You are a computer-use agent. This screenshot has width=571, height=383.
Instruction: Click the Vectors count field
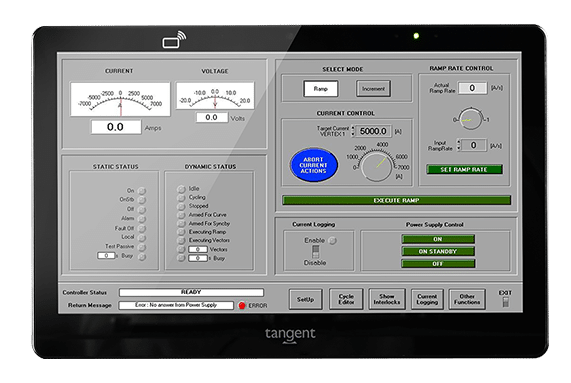[198, 249]
